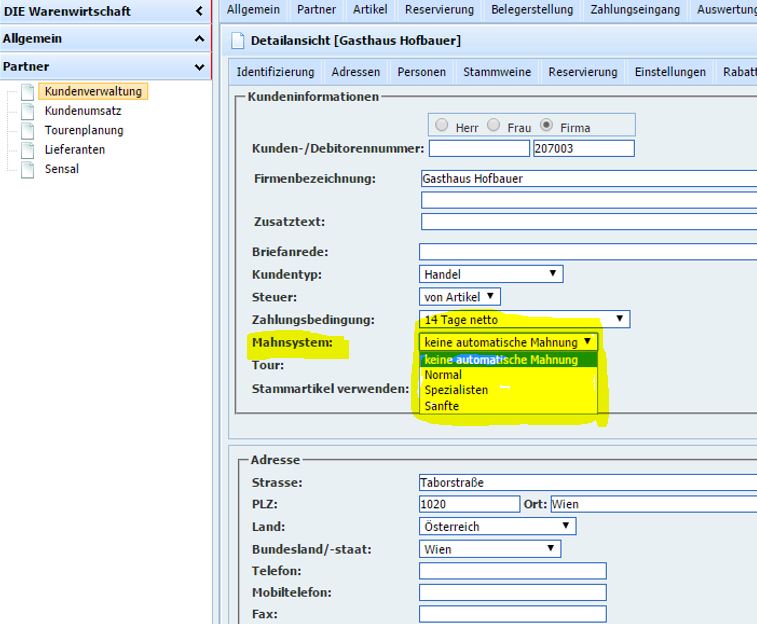Viewport: 757px width, 624px height.
Task: Select the Herr radio button
Action: [x=442, y=126]
